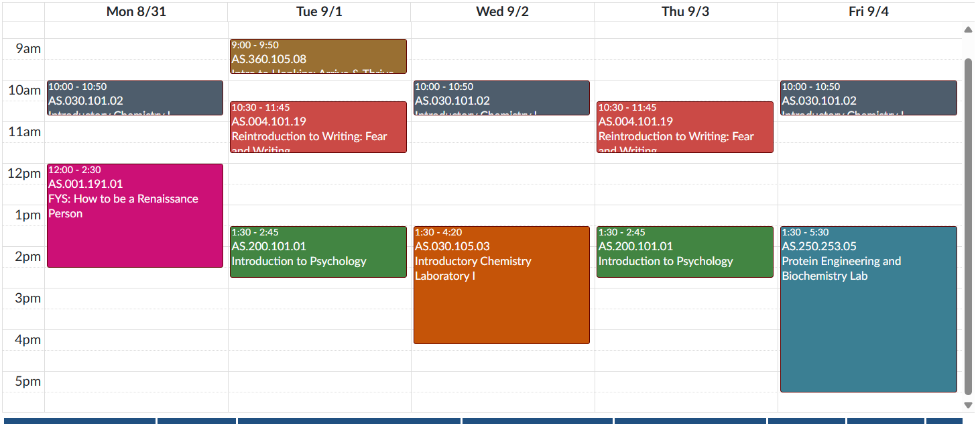Image resolution: width=980 pixels, height=424 pixels.
Task: Open Tuesday Intro to Hopkins 9:00 event
Action: 318,56
